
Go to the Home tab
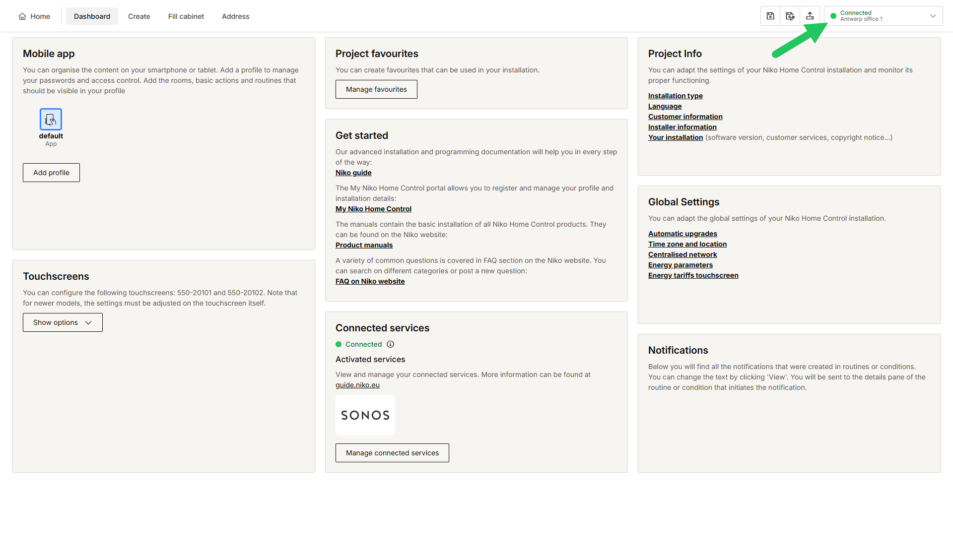point(34,16)
